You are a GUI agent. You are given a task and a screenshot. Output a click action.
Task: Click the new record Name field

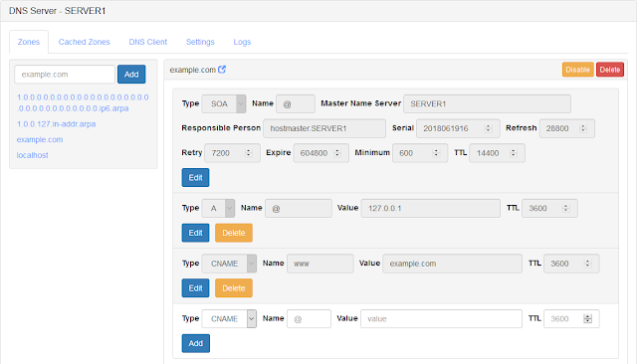pos(309,319)
